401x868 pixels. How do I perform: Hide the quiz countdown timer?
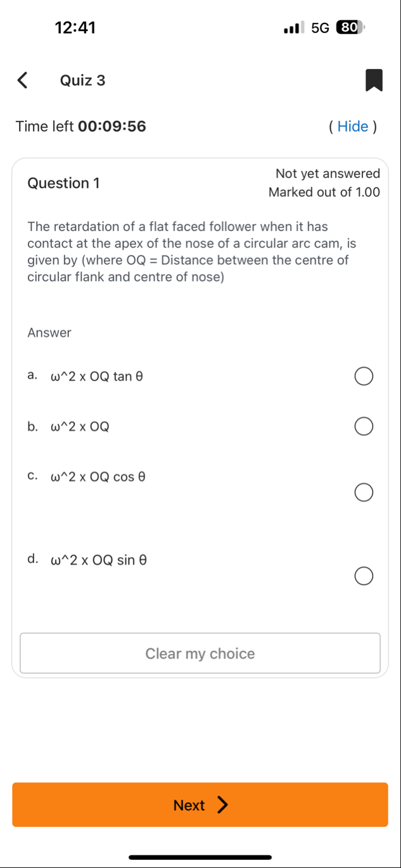pos(353,127)
